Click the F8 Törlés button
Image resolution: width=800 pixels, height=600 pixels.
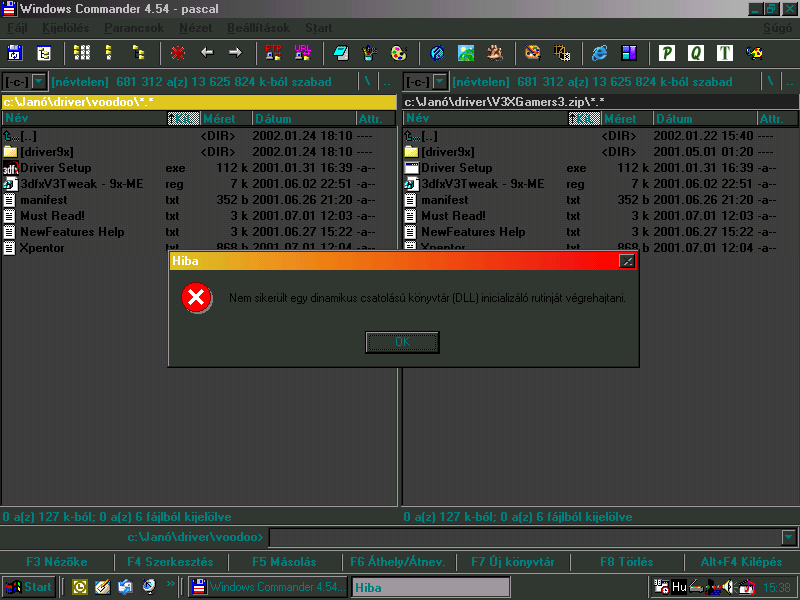click(626, 562)
